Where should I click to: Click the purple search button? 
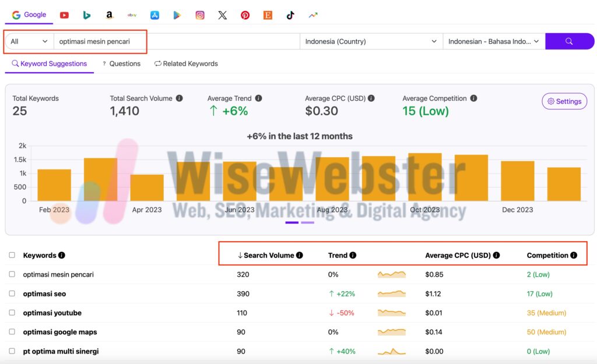pos(570,41)
